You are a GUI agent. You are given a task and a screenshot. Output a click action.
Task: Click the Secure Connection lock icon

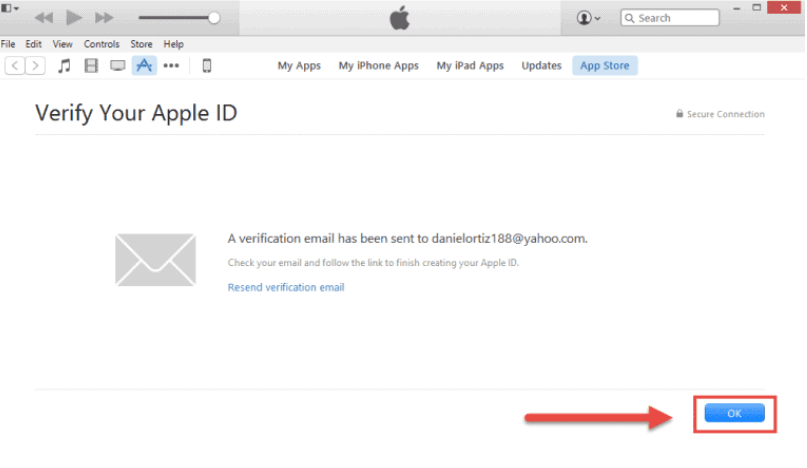(x=679, y=114)
